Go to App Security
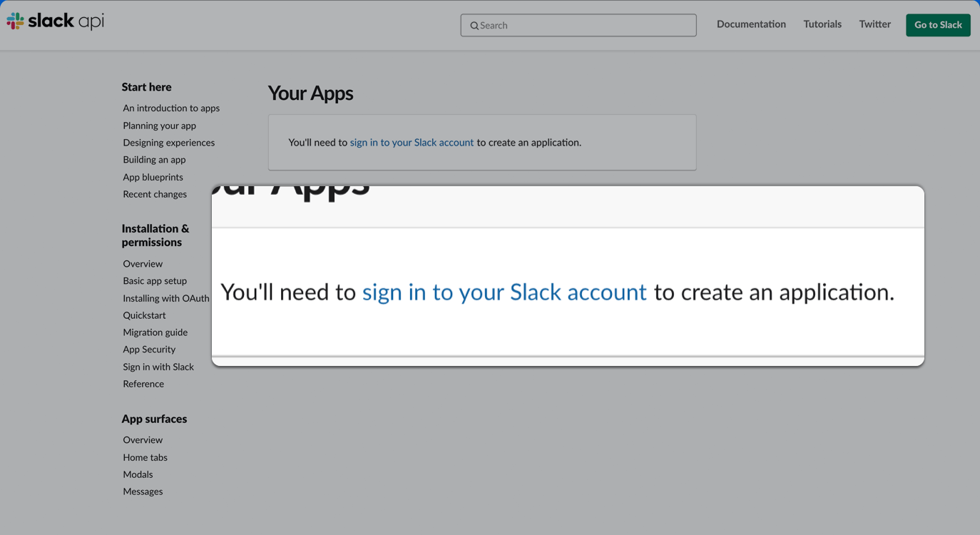 click(x=149, y=350)
